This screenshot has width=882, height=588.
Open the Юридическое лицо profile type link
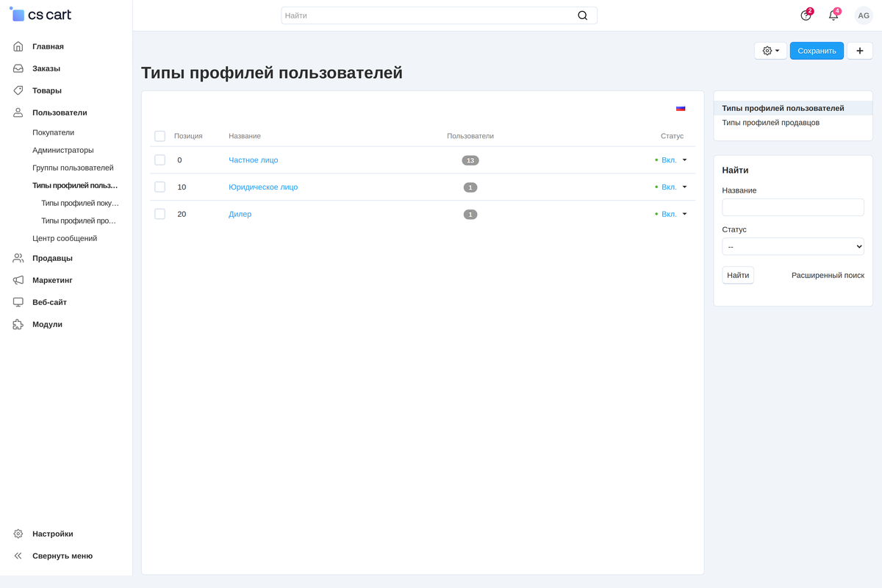[263, 187]
